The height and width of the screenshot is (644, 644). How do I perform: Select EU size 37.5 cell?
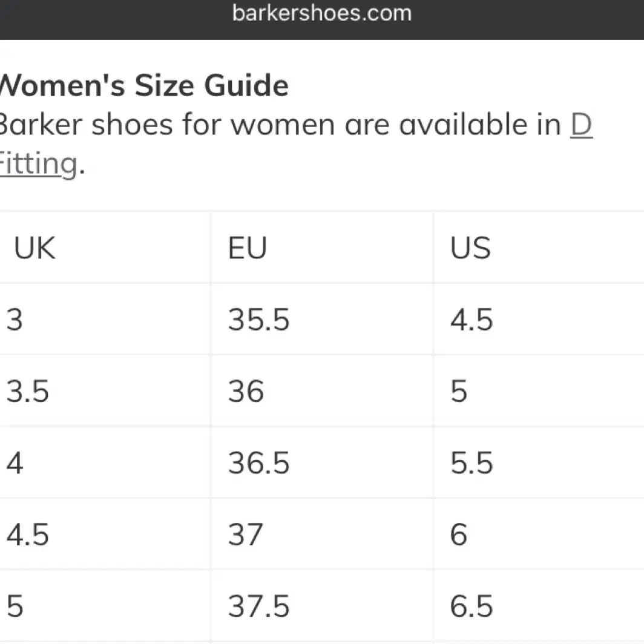point(322,606)
